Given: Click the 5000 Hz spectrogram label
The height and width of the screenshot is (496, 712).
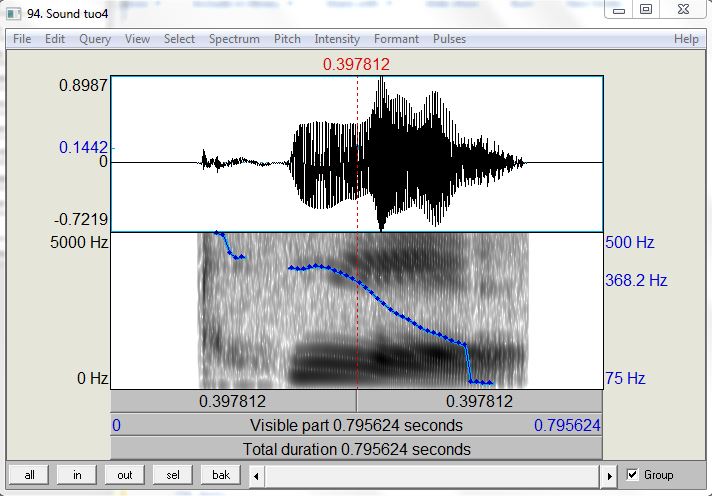Looking at the screenshot, I should point(79,242).
